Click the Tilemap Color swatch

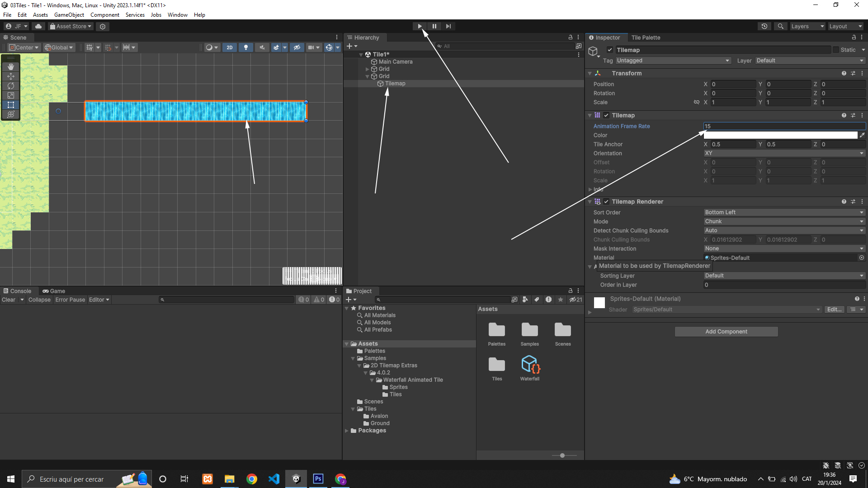coord(780,136)
